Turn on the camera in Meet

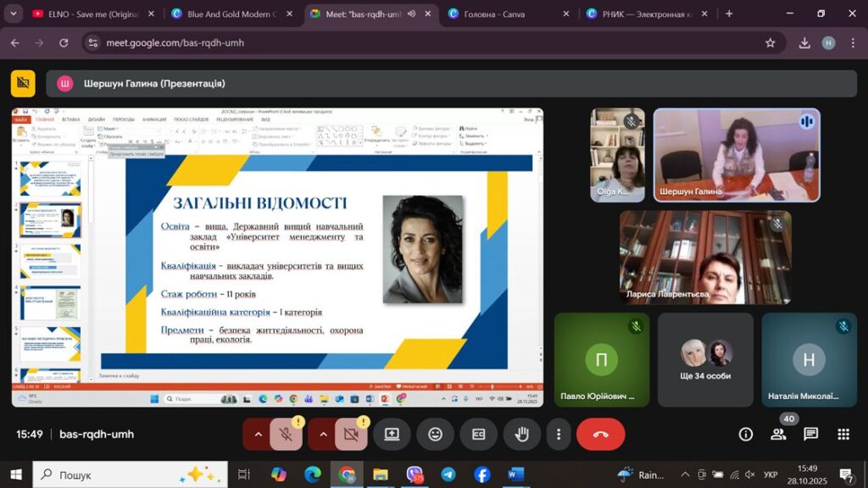click(351, 435)
